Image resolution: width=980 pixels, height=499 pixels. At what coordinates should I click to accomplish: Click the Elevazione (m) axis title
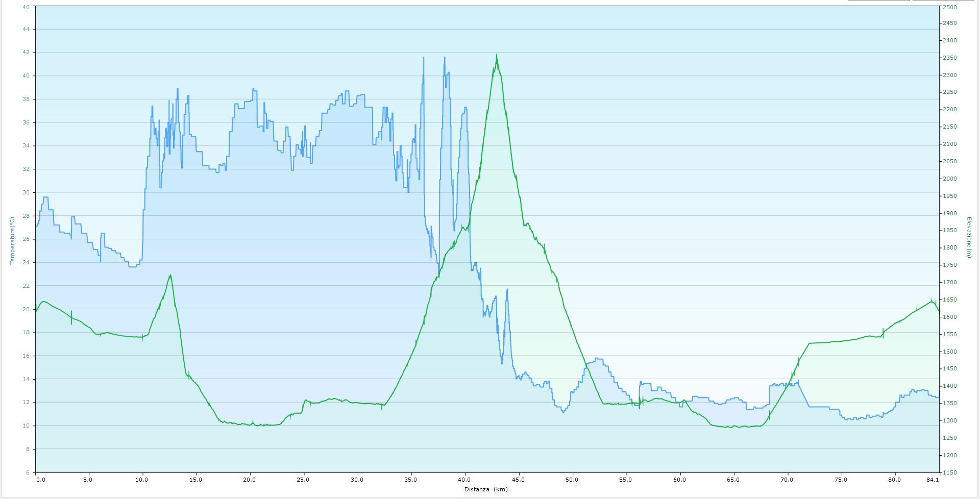tap(968, 237)
